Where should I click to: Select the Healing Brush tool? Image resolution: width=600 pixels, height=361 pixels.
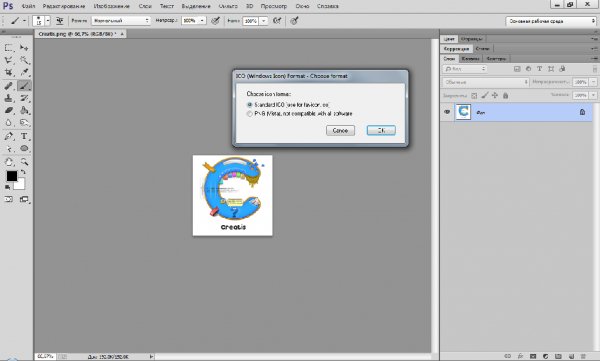[x=8, y=86]
